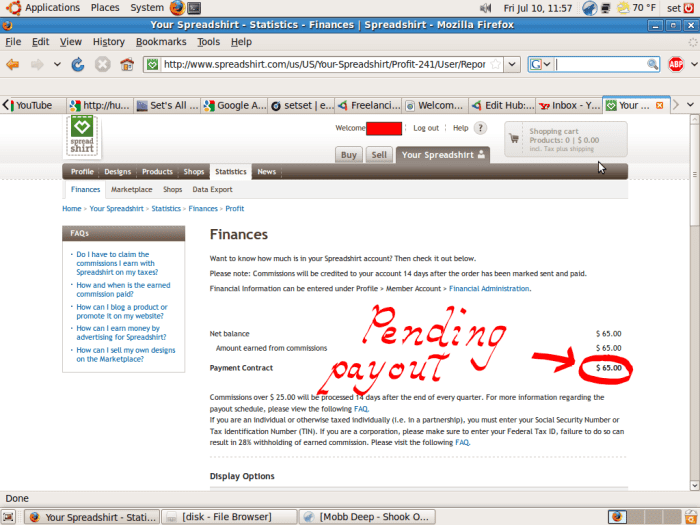Click the Adblock Plus ABP icon
700x525 pixels.
(x=676, y=64)
